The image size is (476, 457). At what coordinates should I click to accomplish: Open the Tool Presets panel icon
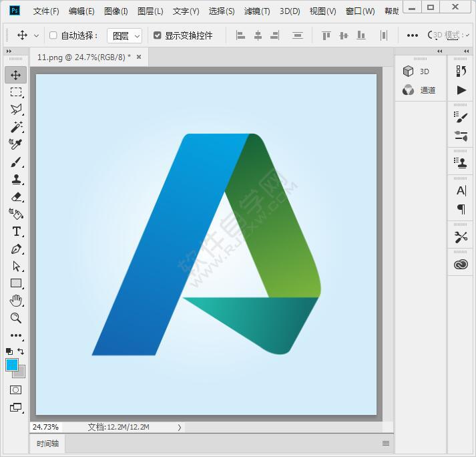[461, 237]
